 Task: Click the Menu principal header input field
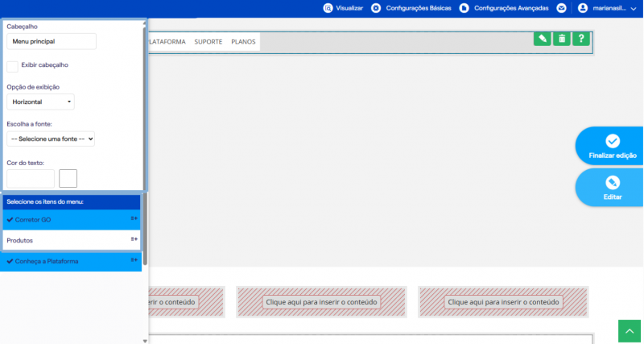tap(52, 42)
